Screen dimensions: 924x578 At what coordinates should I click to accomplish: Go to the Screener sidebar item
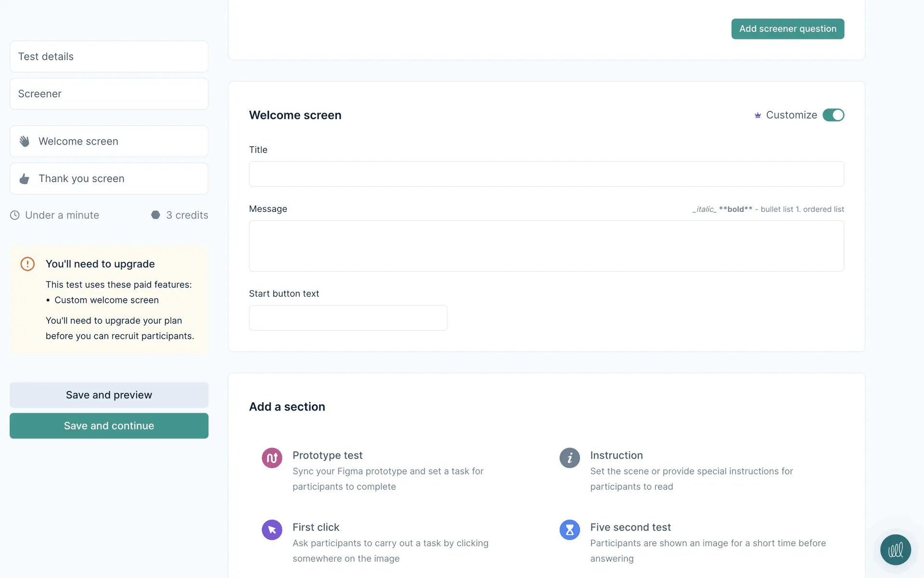(109, 94)
